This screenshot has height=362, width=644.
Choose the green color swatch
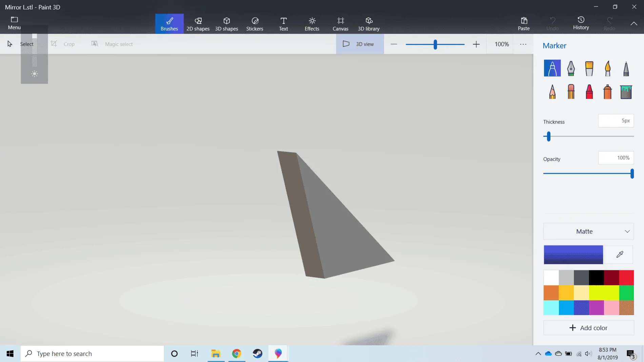point(626,293)
